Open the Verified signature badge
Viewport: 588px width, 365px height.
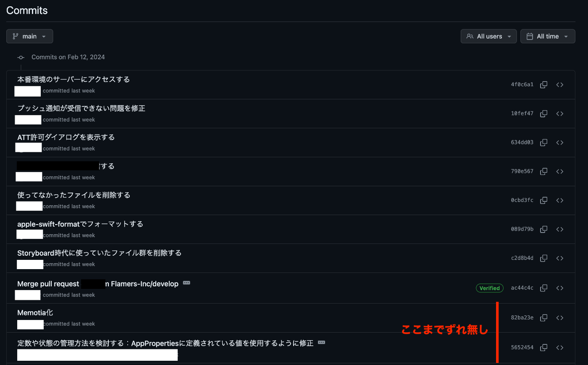[x=490, y=288]
